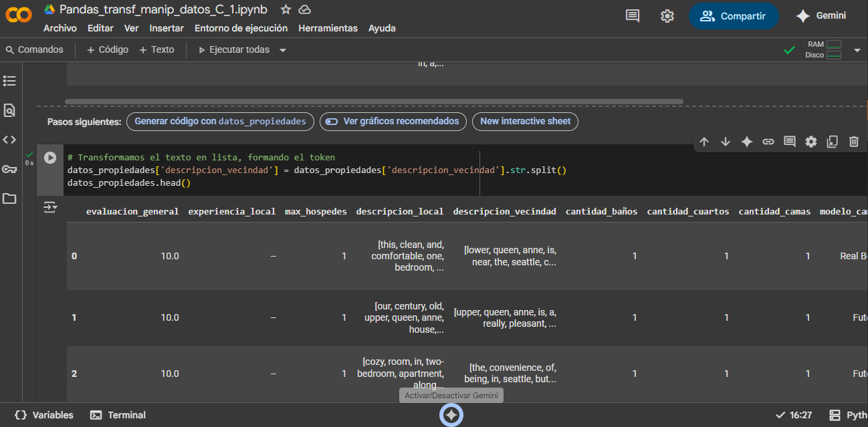Open the comments panel icon in header

click(633, 16)
